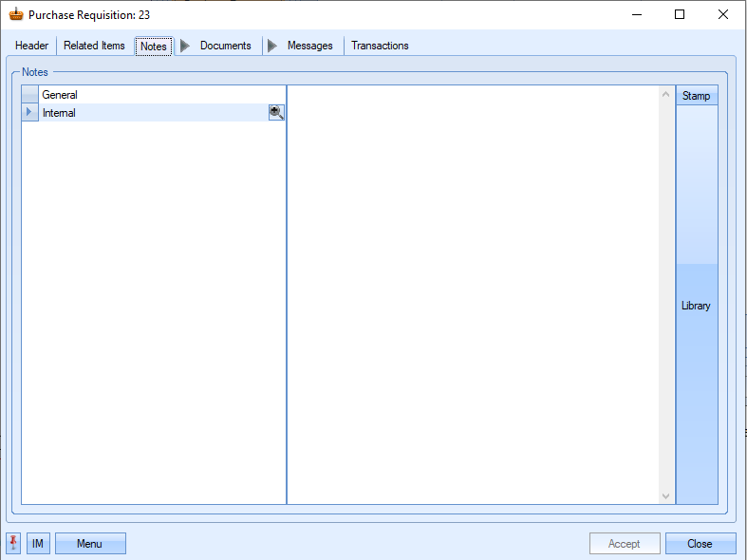
Task: Open the Header tab
Action: coord(31,46)
